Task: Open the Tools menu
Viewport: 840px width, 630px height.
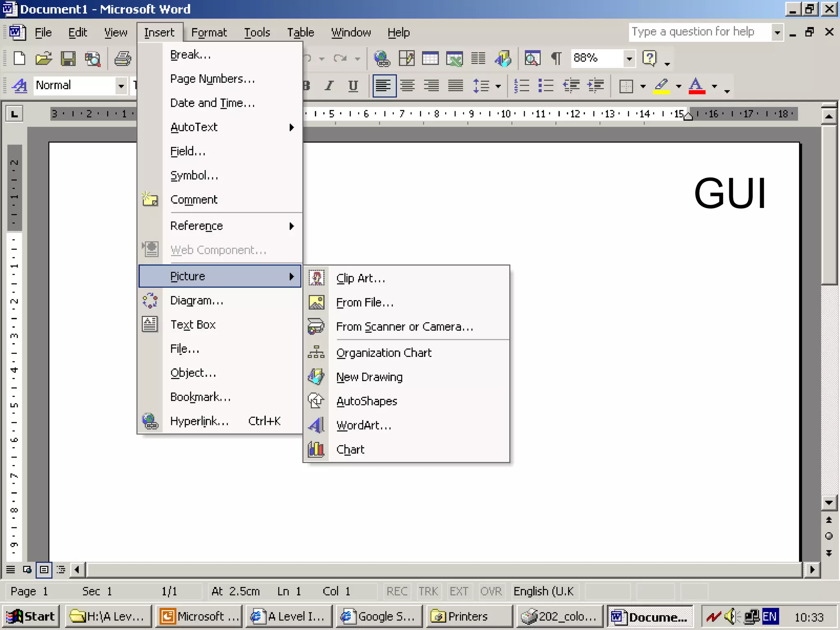Action: [257, 32]
